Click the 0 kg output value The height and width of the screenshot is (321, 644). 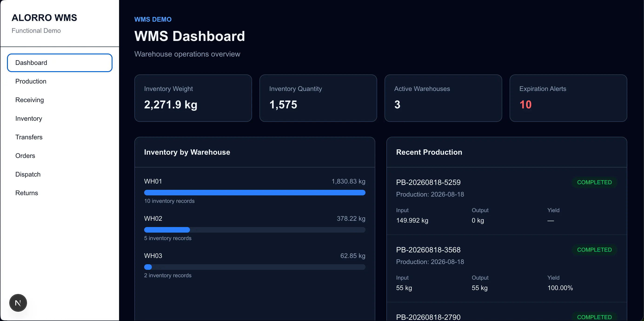pyautogui.click(x=478, y=221)
